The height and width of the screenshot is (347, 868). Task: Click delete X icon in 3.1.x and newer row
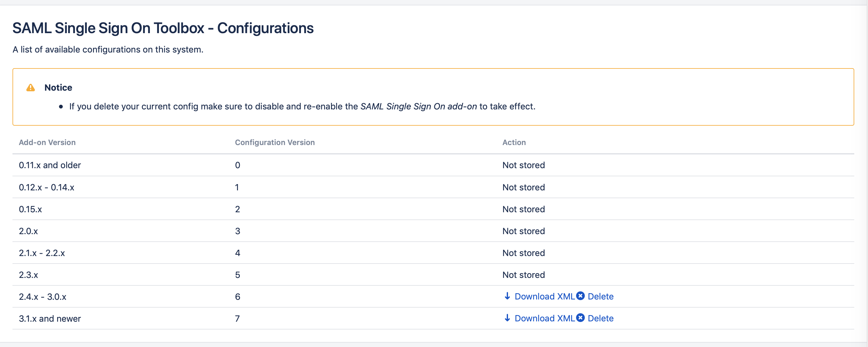580,318
